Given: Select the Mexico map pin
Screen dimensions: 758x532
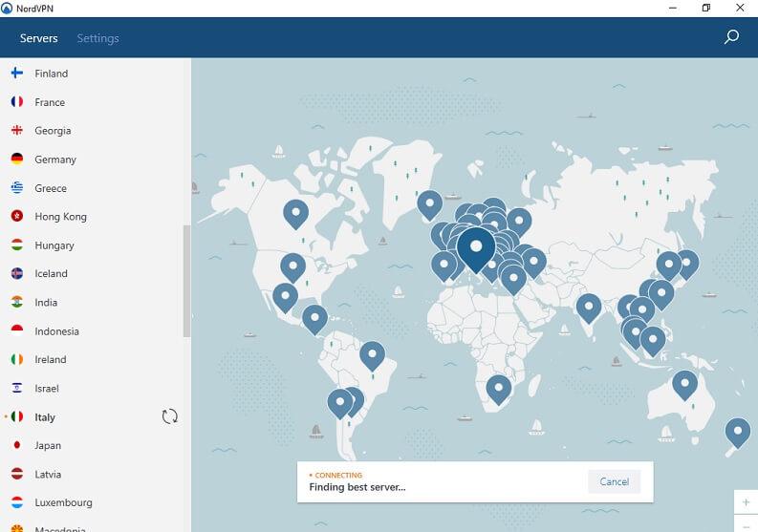Looking at the screenshot, I should (x=285, y=298).
